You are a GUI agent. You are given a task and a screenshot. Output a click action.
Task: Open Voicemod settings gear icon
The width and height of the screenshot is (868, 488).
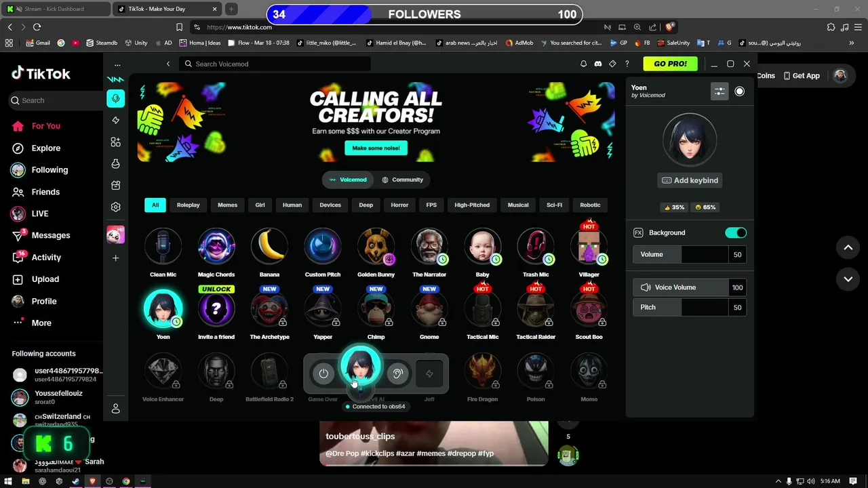[115, 207]
